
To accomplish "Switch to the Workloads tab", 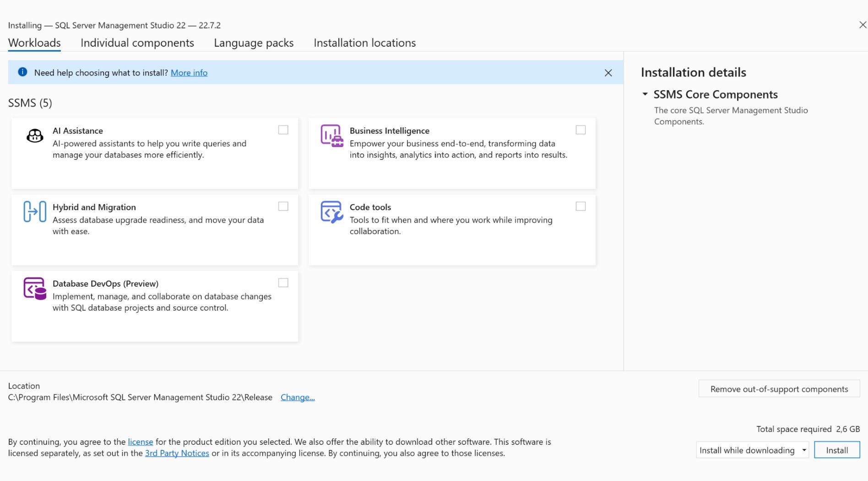I will [34, 43].
